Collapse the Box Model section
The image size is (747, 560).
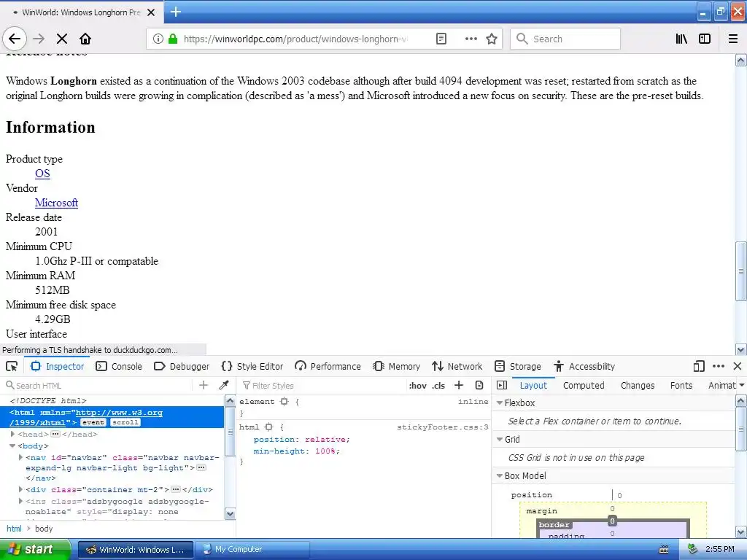coord(500,475)
